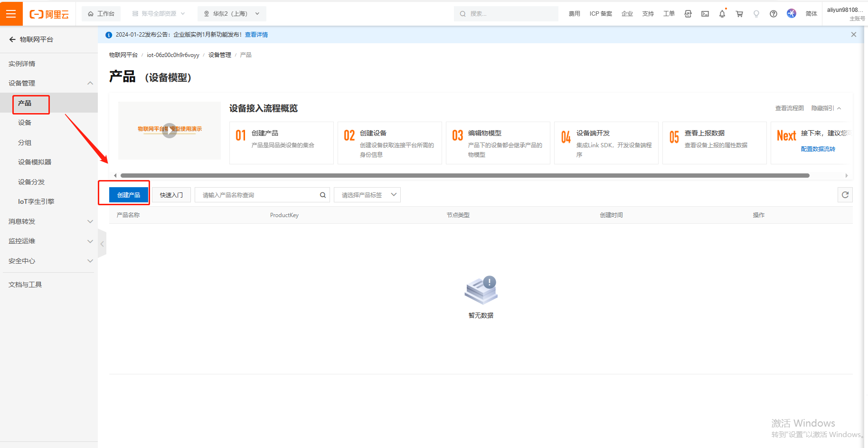Open the Cloud Shell terminal icon

[705, 14]
